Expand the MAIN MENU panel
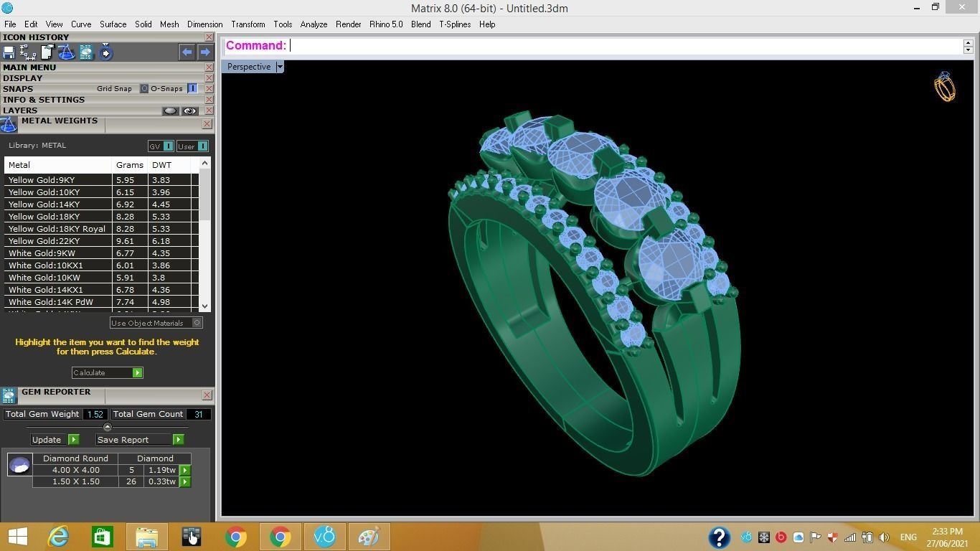The image size is (980, 551). click(x=29, y=67)
